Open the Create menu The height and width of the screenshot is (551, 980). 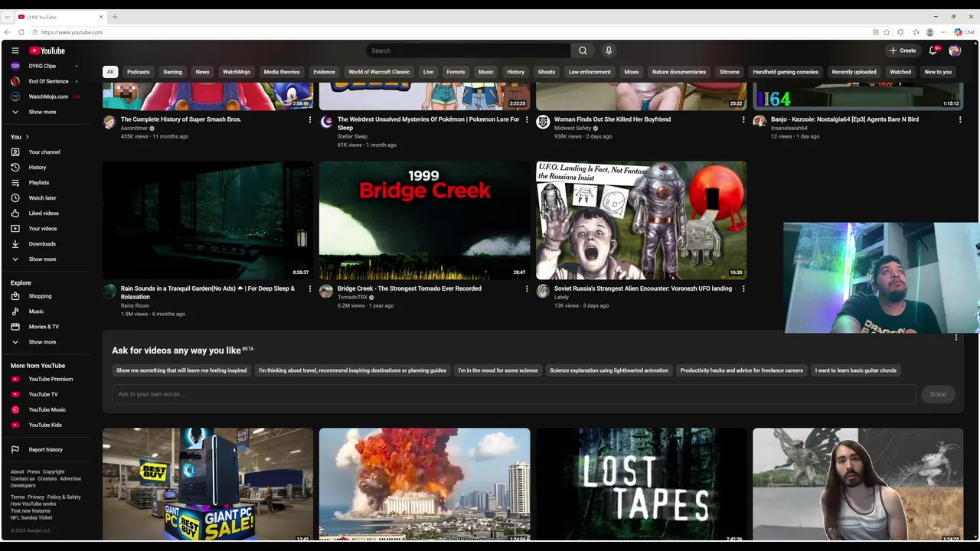(903, 51)
